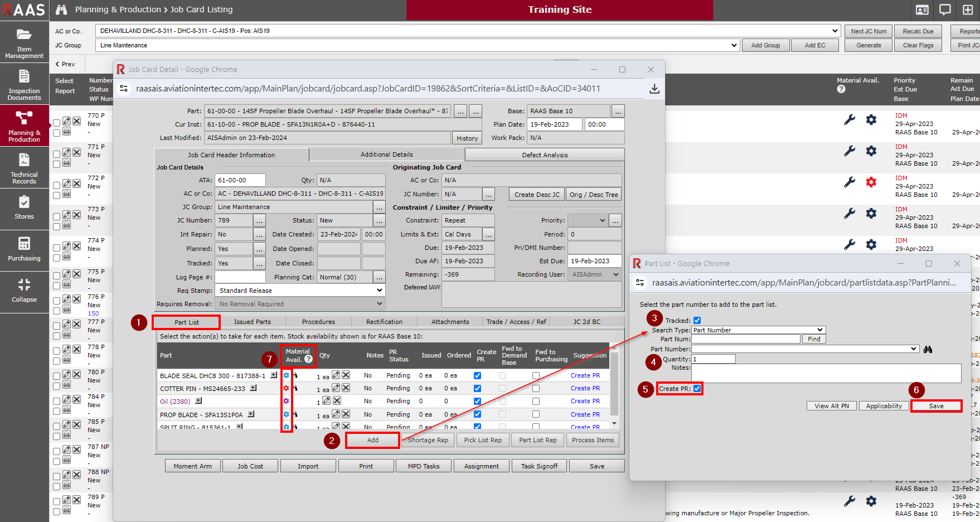Click the Add button under part list
Screen dimensions: 980x522
(x=372, y=440)
